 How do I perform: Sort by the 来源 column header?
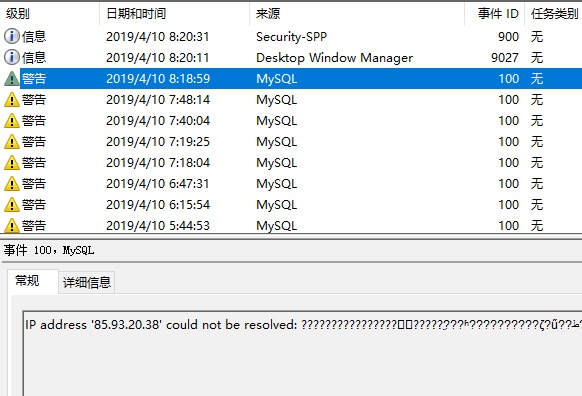[x=357, y=14]
